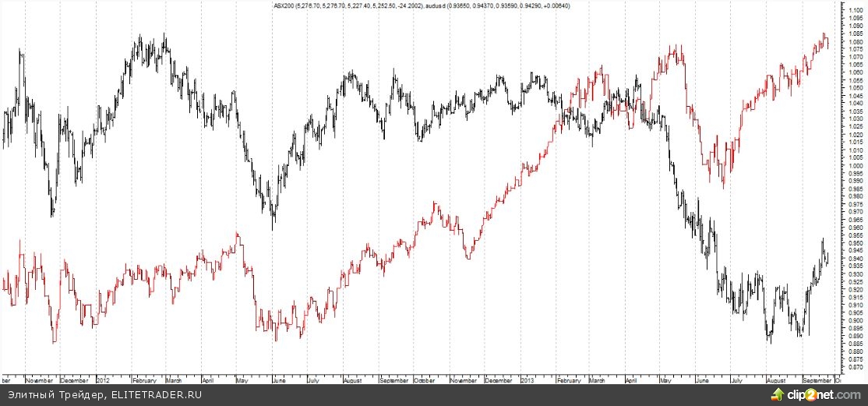
Task: Click the red line's latest bar at far right
Action: [x=827, y=41]
